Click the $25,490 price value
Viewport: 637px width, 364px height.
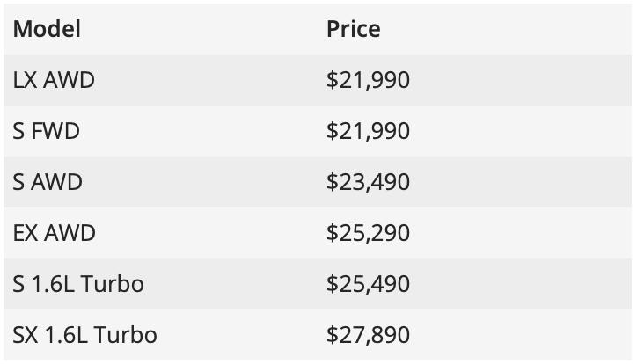point(368,285)
